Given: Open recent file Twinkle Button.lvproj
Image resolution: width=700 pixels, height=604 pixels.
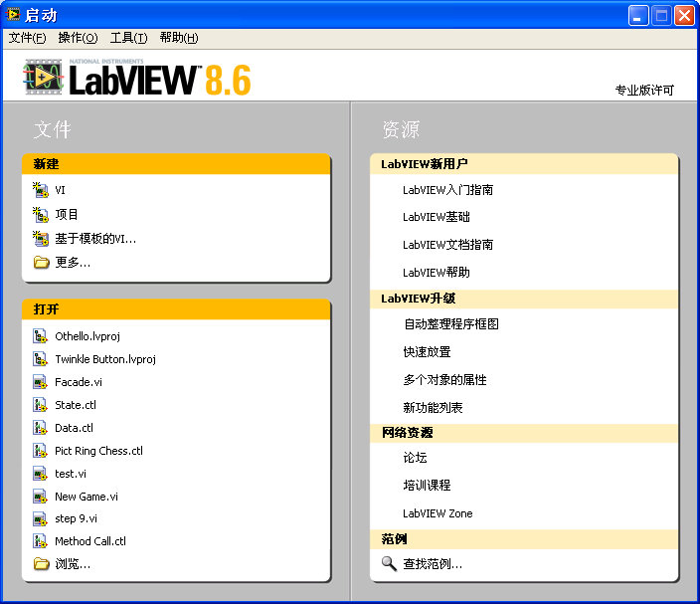Looking at the screenshot, I should pyautogui.click(x=105, y=359).
